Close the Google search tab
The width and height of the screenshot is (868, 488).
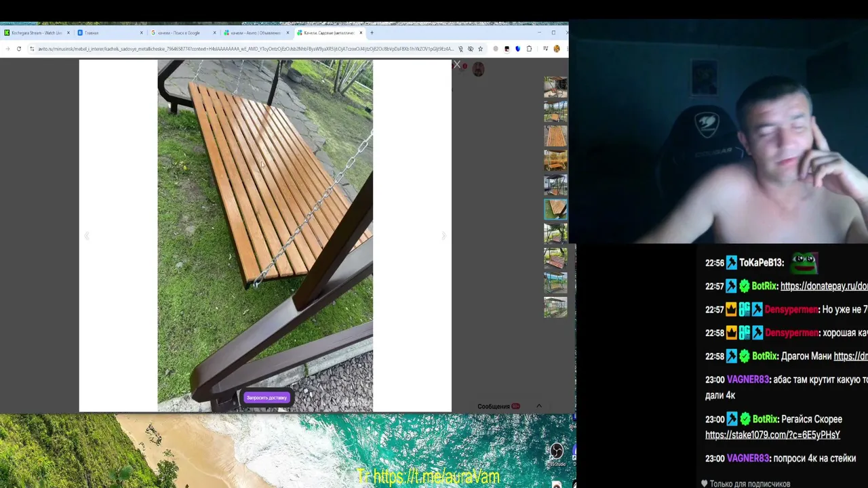point(214,33)
